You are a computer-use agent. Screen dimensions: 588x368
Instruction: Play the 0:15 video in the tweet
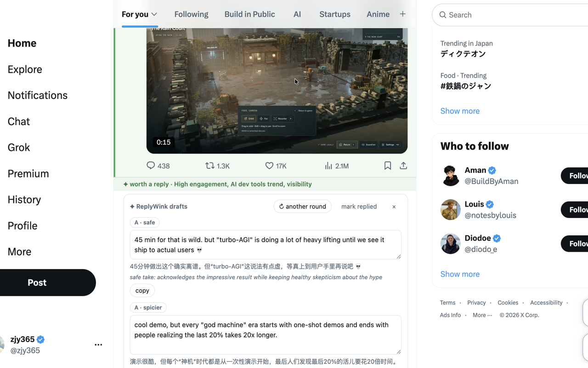(277, 91)
